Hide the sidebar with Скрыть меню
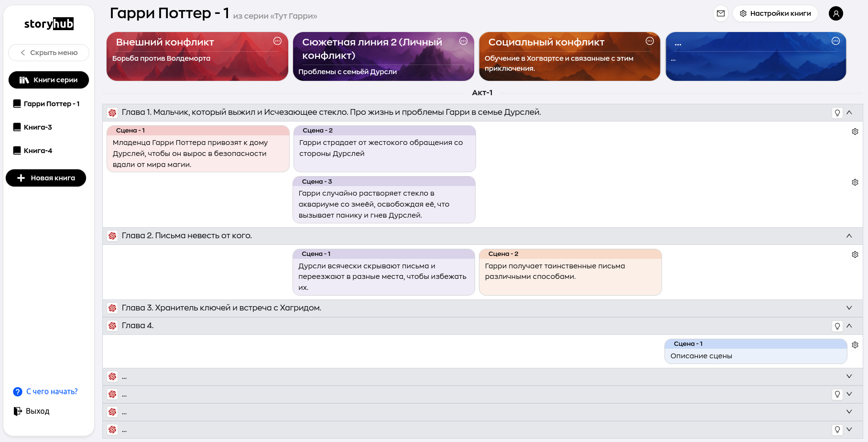This screenshot has width=868, height=442. tap(49, 53)
